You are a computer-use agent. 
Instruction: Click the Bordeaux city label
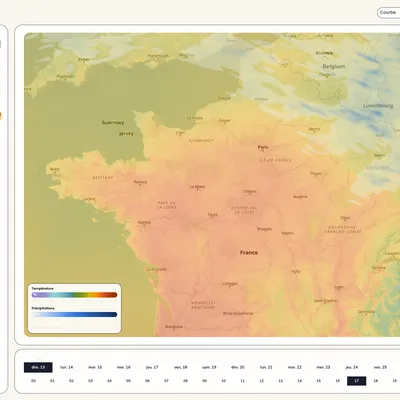174,327
